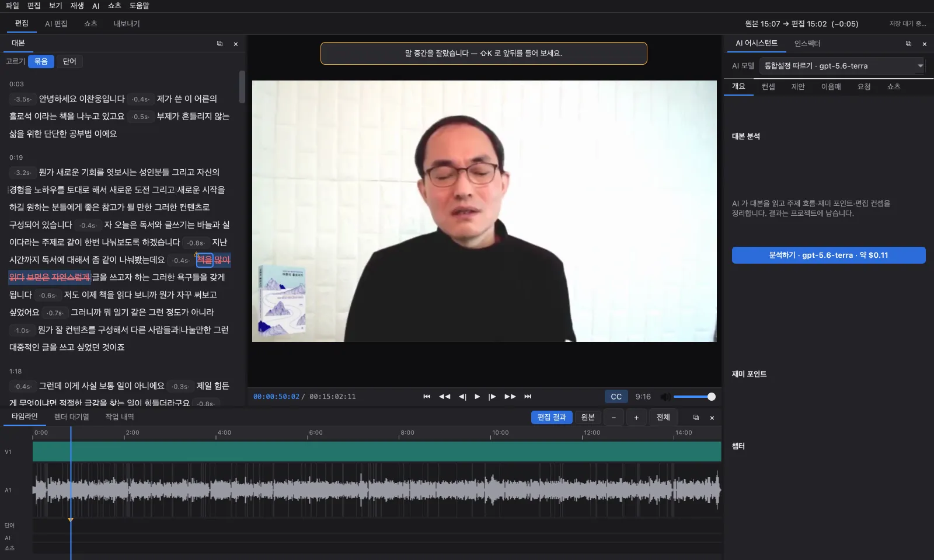
Task: Step back one frame
Action: 462,397
